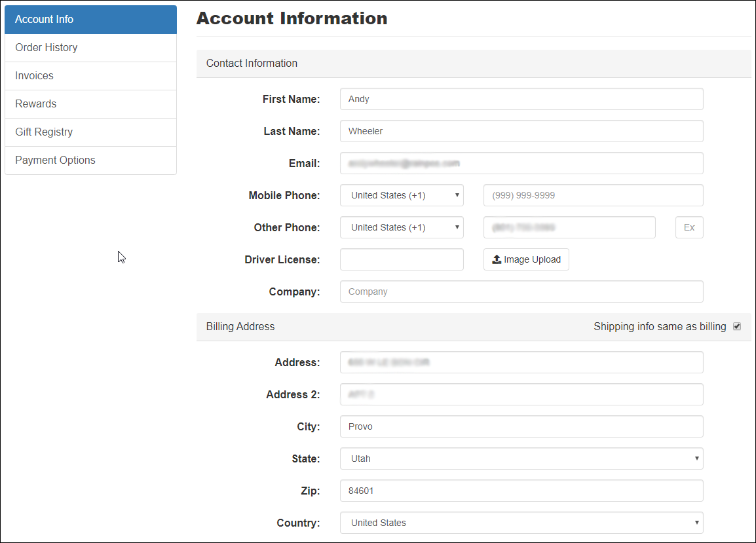Click the City label
The height and width of the screenshot is (543, 756).
[308, 427]
